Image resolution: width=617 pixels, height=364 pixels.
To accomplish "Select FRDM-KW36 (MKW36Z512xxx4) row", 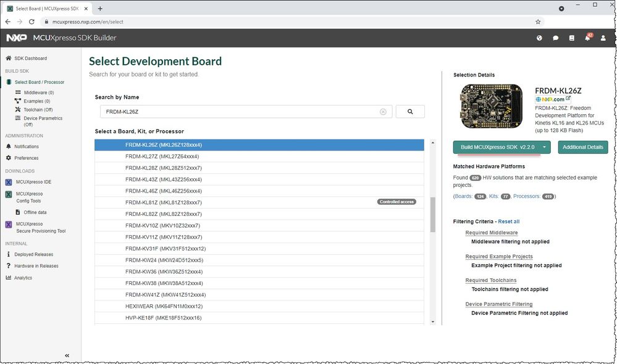I will click(259, 271).
